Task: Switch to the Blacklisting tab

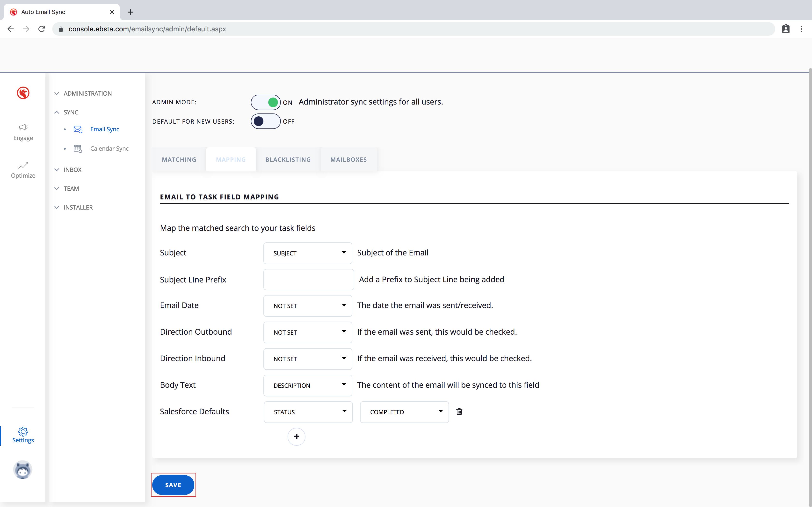Action: [x=288, y=160]
